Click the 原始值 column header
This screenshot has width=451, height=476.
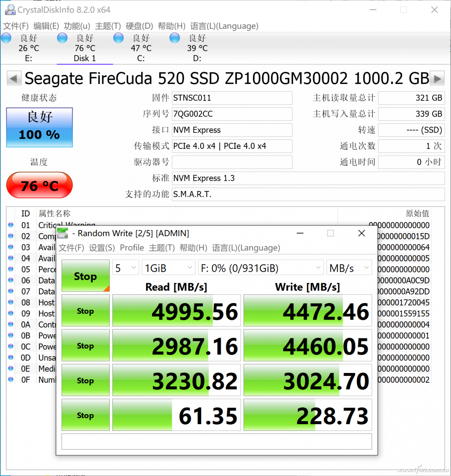tap(418, 214)
